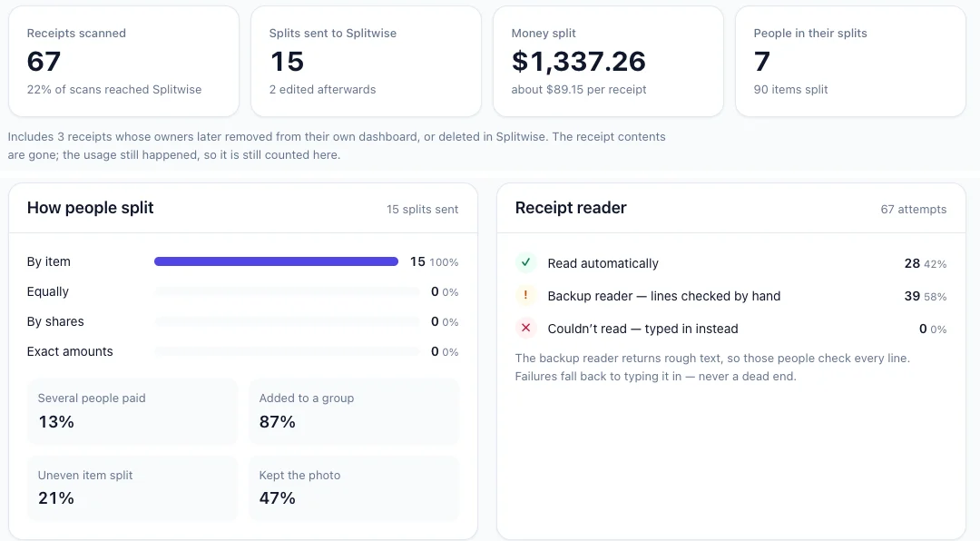Screen dimensions: 980x541
Task: Click the Receipt reader heading
Action: tap(571, 208)
